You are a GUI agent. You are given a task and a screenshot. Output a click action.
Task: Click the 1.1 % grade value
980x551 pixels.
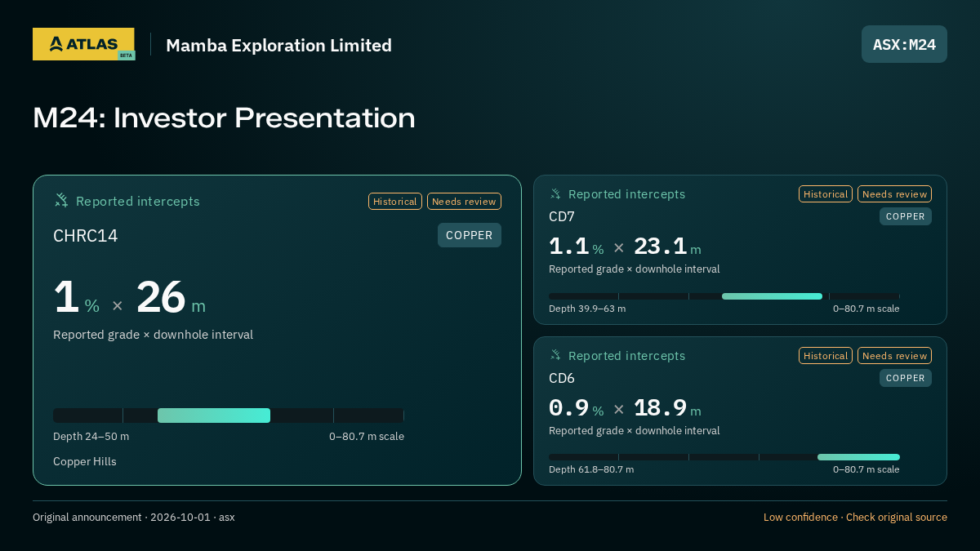[577, 247]
